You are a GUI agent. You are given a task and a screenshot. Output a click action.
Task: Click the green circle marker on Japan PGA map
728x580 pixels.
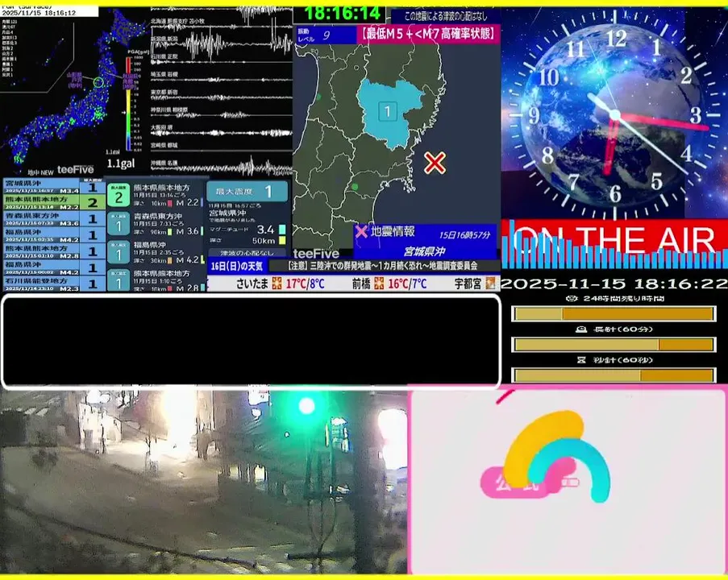(x=98, y=83)
